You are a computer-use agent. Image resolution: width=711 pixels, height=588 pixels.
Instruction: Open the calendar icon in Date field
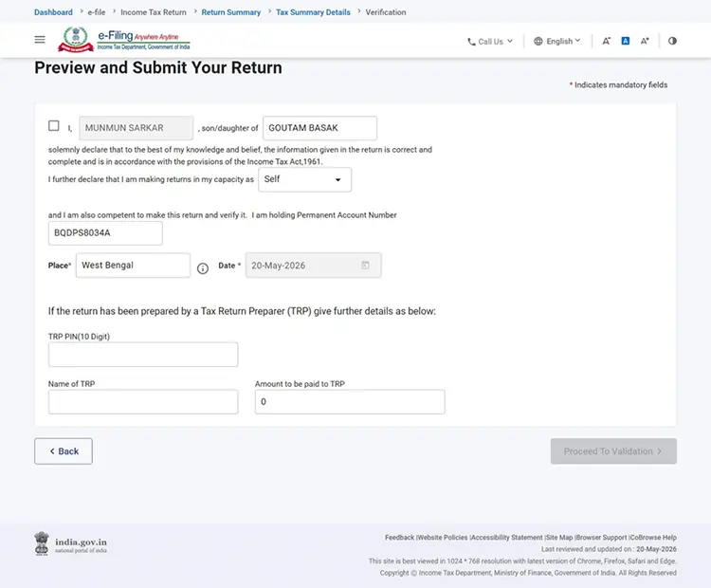(x=366, y=265)
